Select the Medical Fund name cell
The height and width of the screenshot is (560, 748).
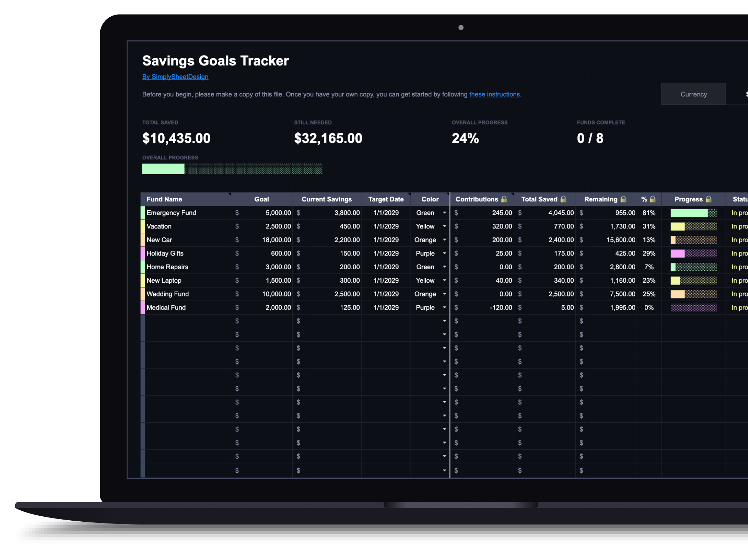tap(188, 307)
